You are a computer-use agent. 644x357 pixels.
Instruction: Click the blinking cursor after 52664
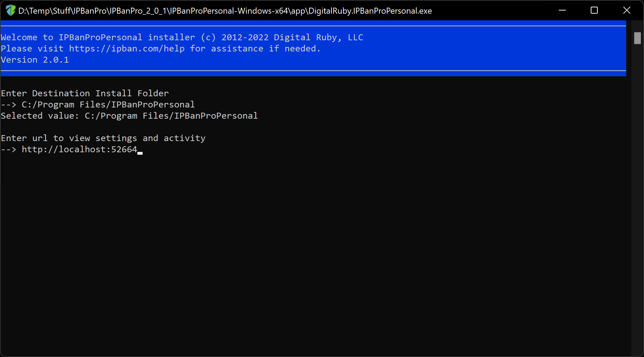140,153
